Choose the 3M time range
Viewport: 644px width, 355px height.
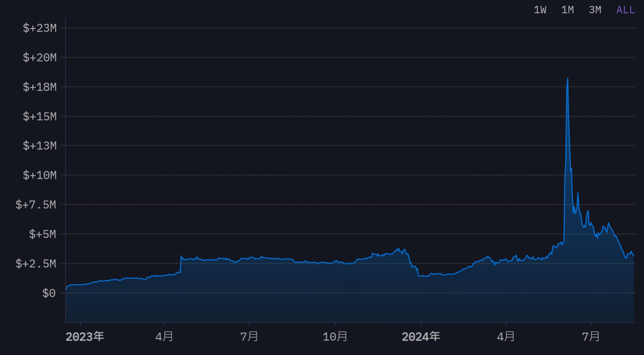[x=595, y=10]
